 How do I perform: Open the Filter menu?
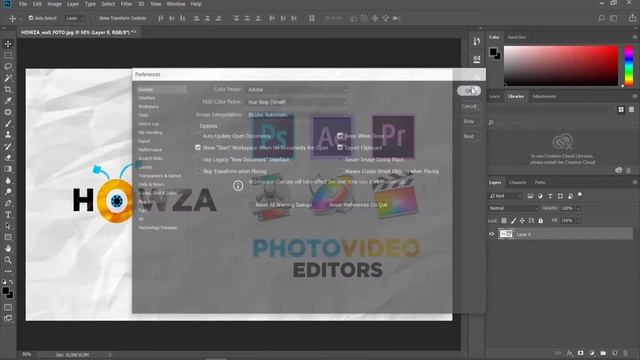tap(126, 4)
